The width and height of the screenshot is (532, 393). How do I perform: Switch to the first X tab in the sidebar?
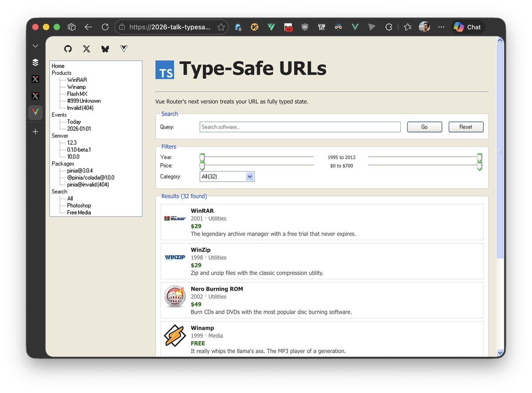click(x=35, y=79)
